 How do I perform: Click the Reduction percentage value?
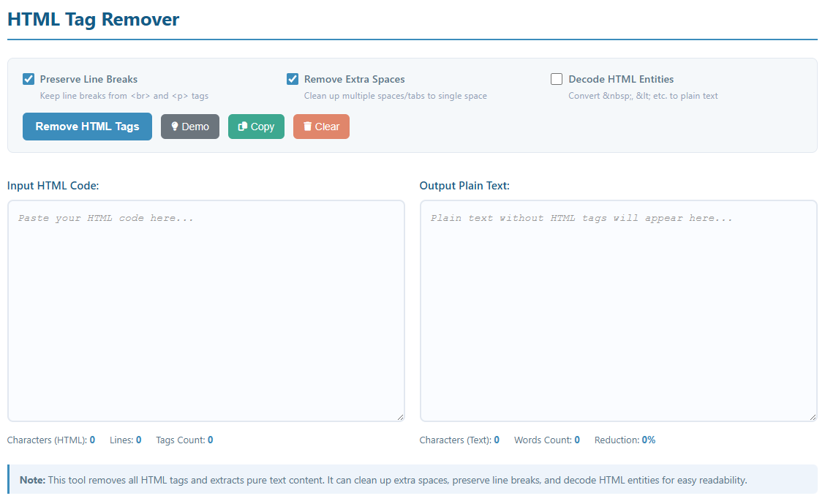pyautogui.click(x=648, y=440)
